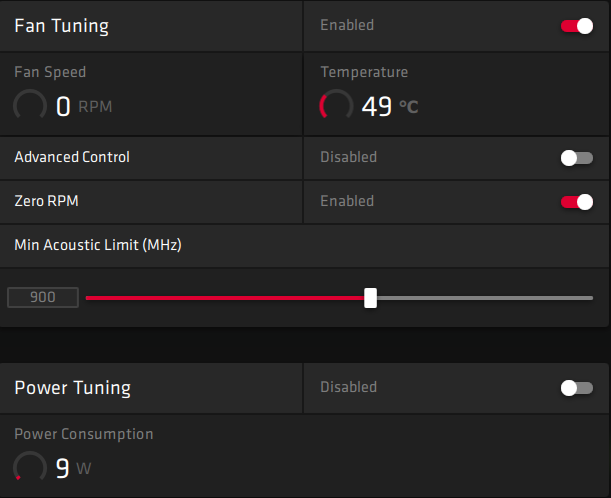Click the Power Consumption gauge dial
This screenshot has width=611, height=498.
coord(30,467)
